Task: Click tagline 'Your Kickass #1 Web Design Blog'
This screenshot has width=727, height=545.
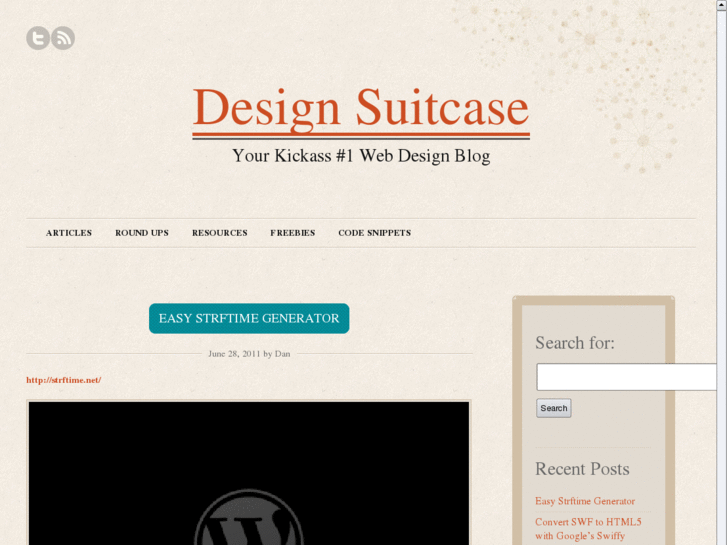Action: pyautogui.click(x=361, y=156)
